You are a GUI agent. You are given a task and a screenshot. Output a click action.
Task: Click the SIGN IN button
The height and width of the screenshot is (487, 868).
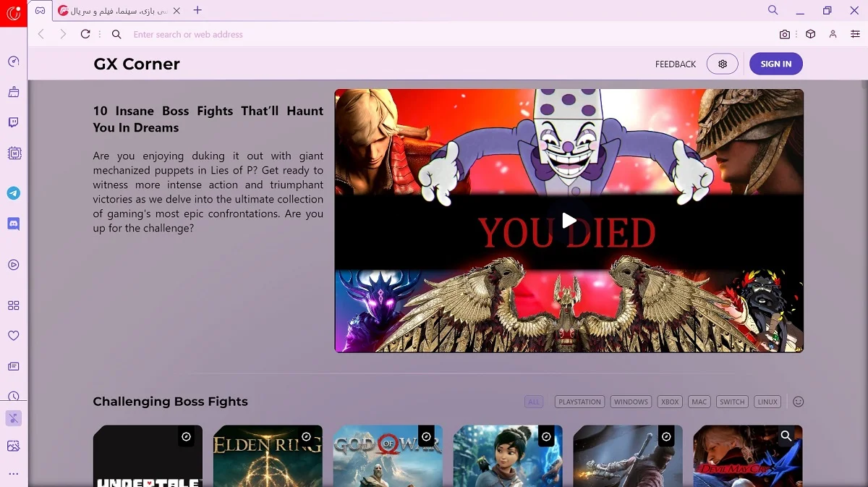tap(776, 64)
